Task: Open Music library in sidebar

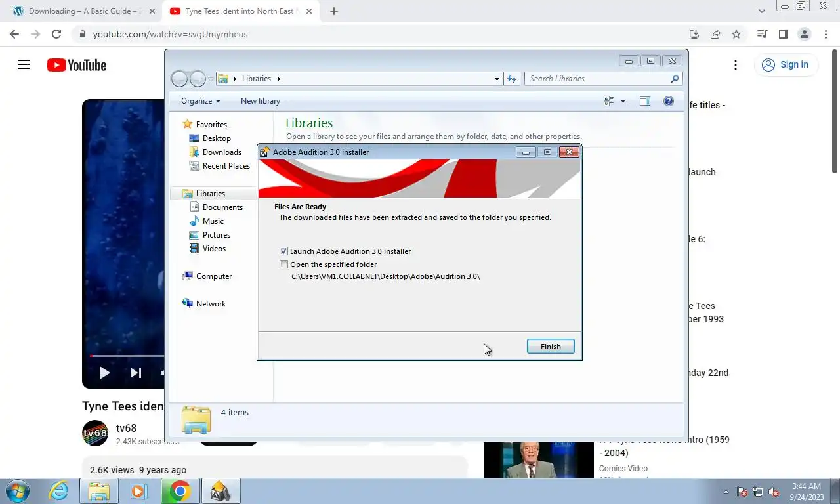Action: point(213,221)
